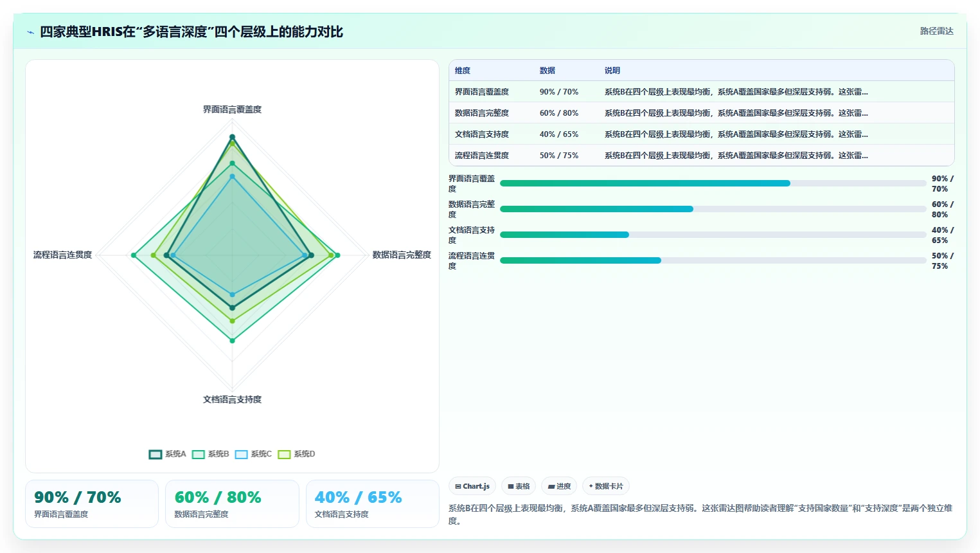Toggle 系统C legend swatch in radar chart
980x553 pixels.
point(242,454)
